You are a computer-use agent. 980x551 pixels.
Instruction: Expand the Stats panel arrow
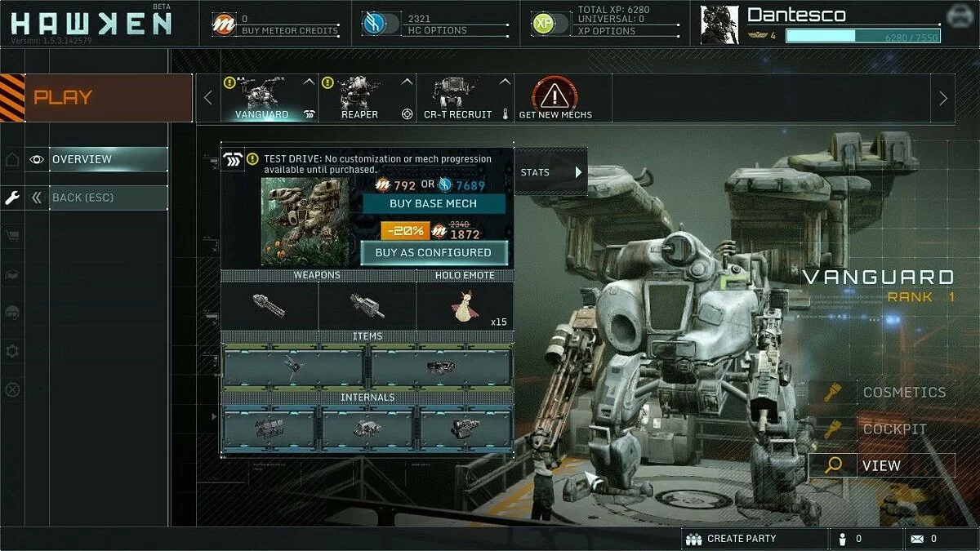click(x=578, y=172)
